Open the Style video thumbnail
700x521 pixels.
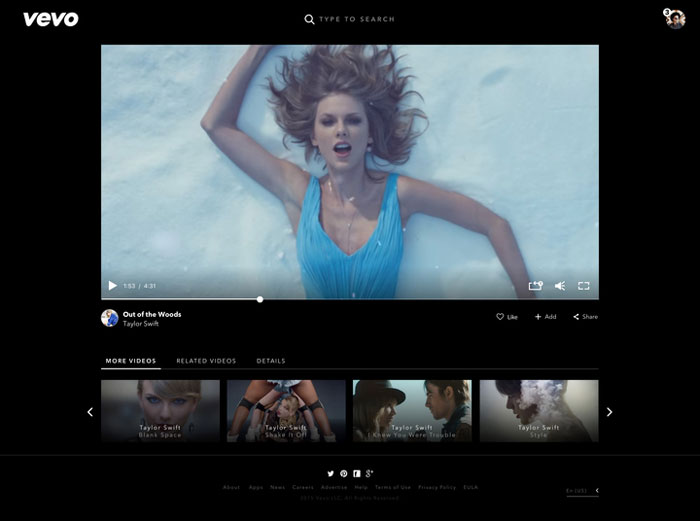pos(539,411)
